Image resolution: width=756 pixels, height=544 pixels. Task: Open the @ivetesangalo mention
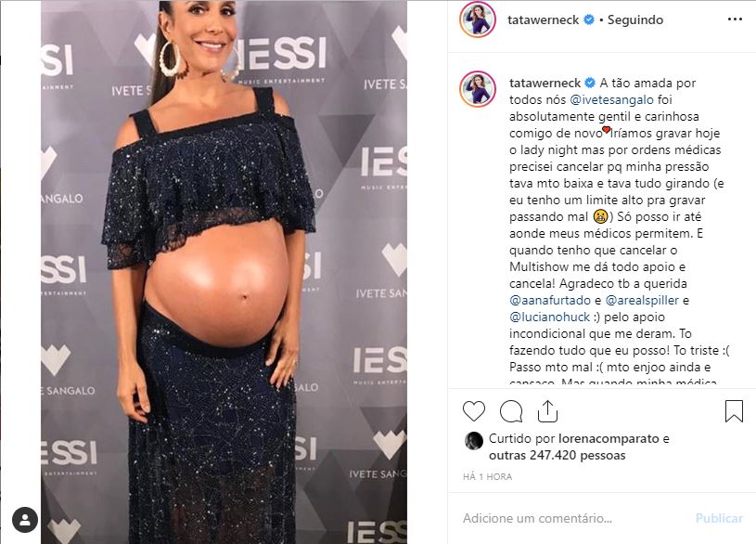[612, 100]
